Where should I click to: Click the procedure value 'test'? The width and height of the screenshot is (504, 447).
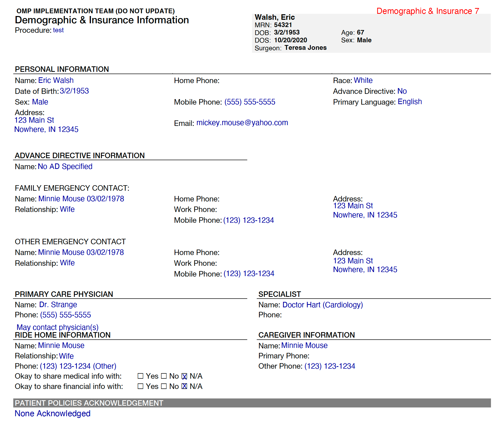(58, 30)
